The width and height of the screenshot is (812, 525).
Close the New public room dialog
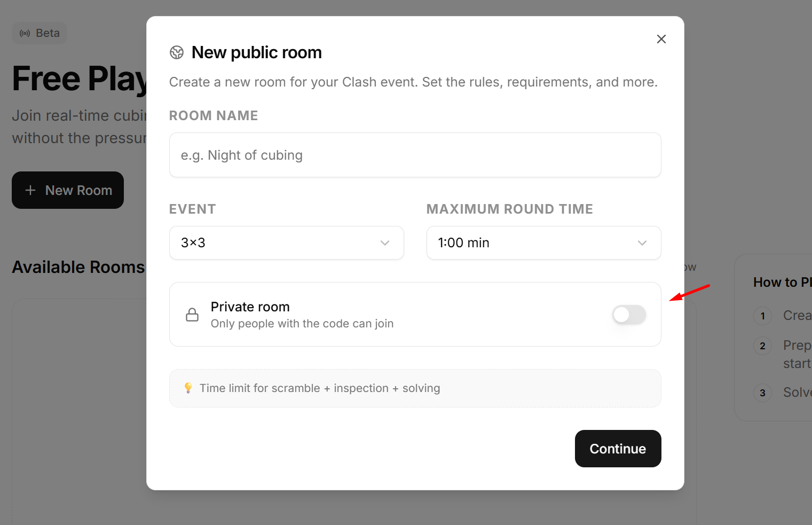tap(661, 39)
